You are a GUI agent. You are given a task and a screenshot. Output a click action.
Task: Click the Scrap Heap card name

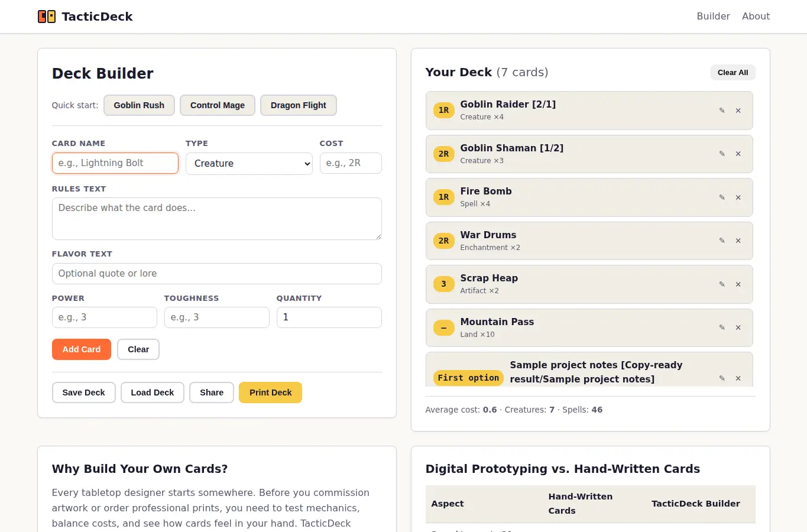pyautogui.click(x=489, y=278)
